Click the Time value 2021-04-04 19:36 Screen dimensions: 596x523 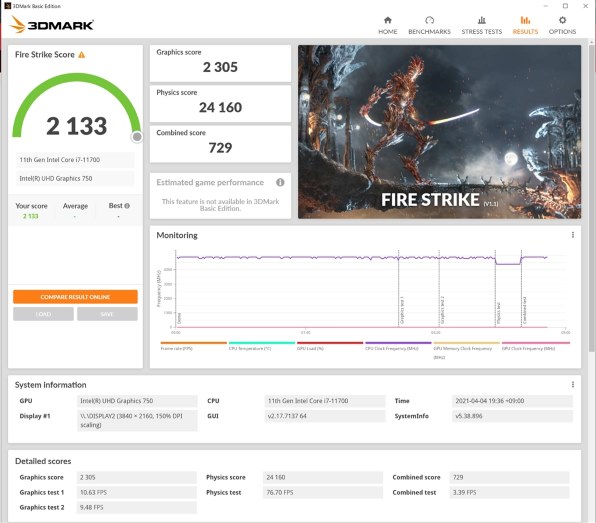click(512, 401)
